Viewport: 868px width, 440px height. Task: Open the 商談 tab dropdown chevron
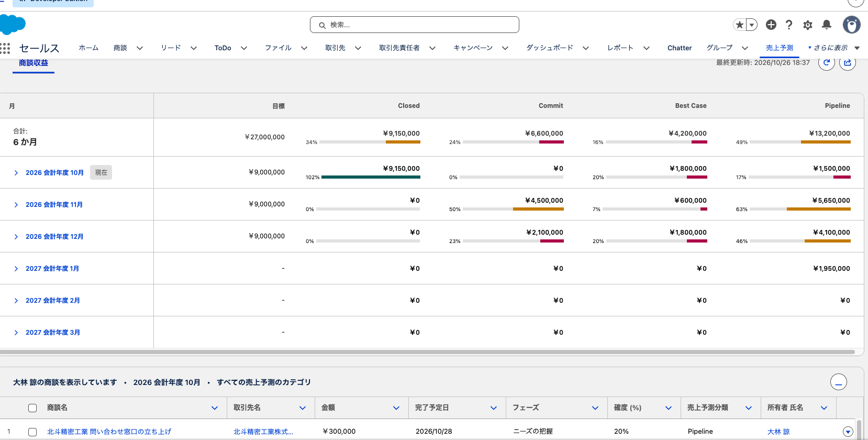(140, 48)
